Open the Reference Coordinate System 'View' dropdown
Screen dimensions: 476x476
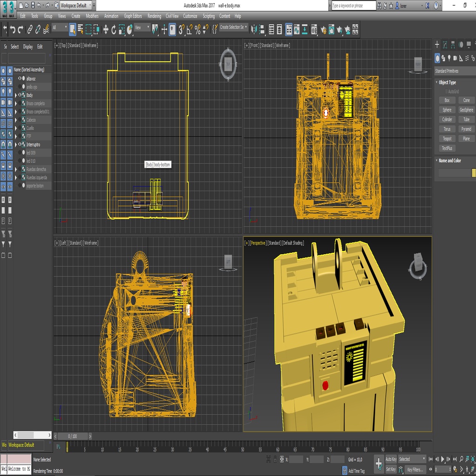[x=142, y=27]
